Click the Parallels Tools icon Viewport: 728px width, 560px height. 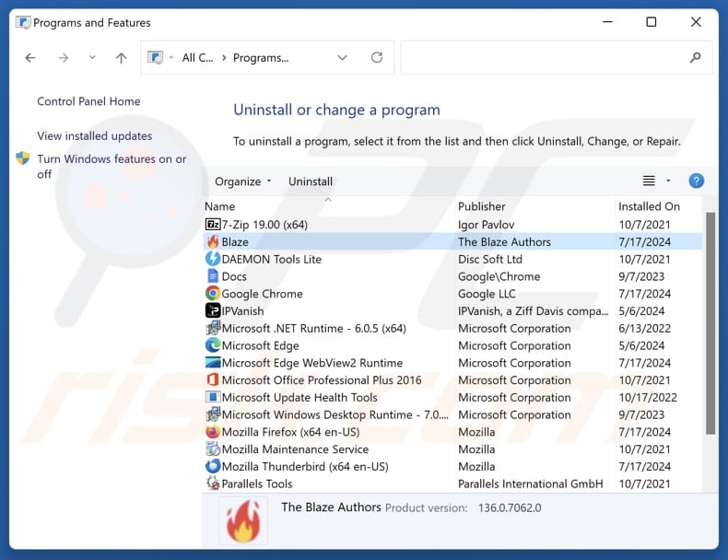213,484
